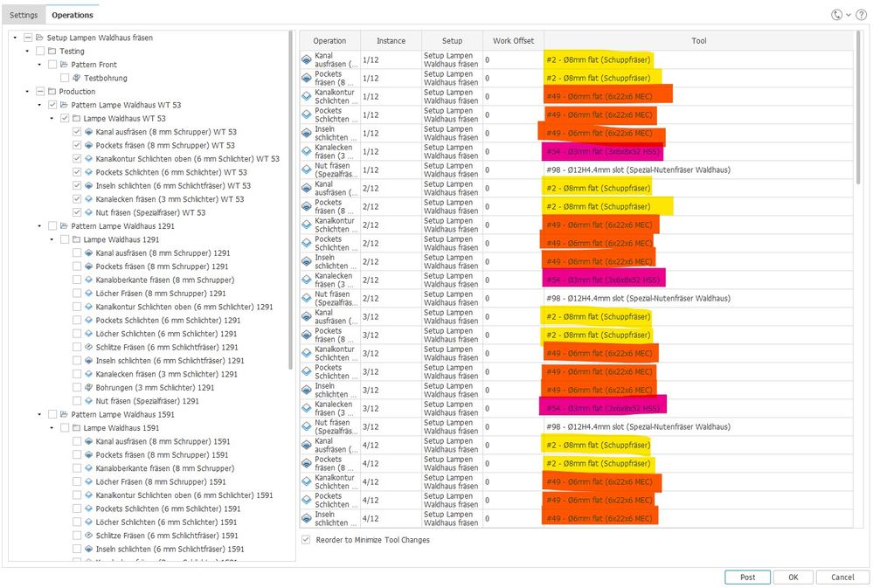Click icon of Pockets fräsen (8 mm Schrupper) WT 53
This screenshot has width=873, height=588.
(x=88, y=145)
